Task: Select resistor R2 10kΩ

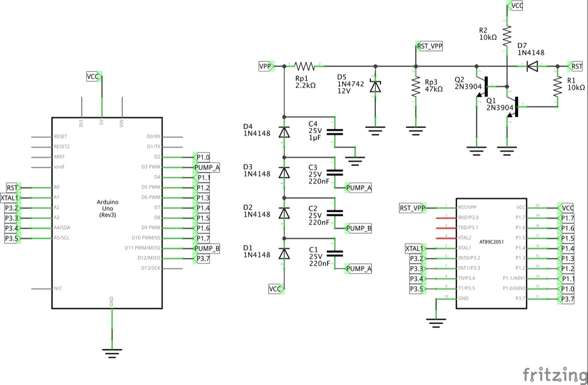Action: click(x=508, y=34)
